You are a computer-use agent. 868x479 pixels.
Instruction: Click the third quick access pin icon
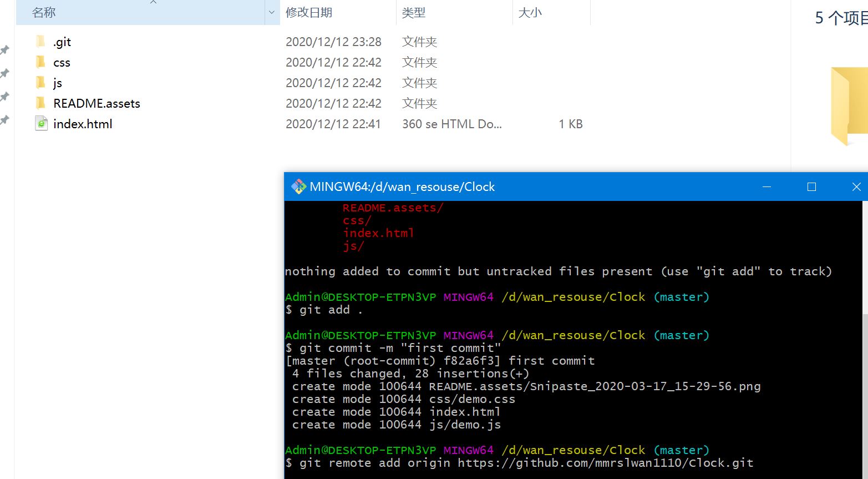[x=4, y=97]
